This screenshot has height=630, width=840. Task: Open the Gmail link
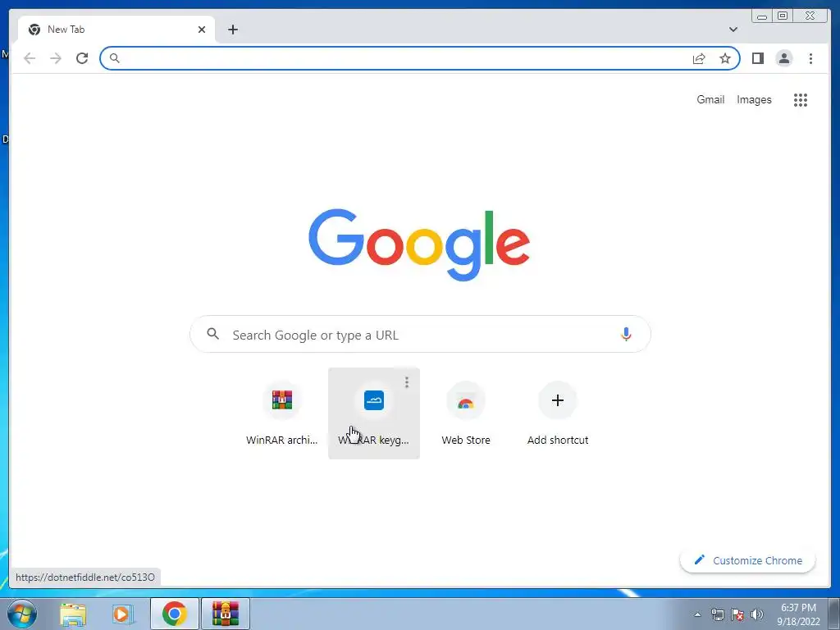tap(710, 99)
